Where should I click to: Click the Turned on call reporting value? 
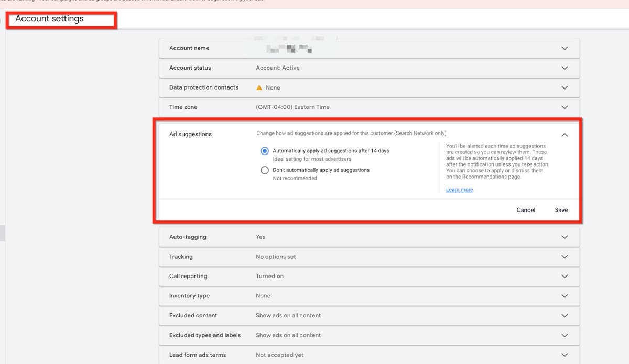point(269,277)
